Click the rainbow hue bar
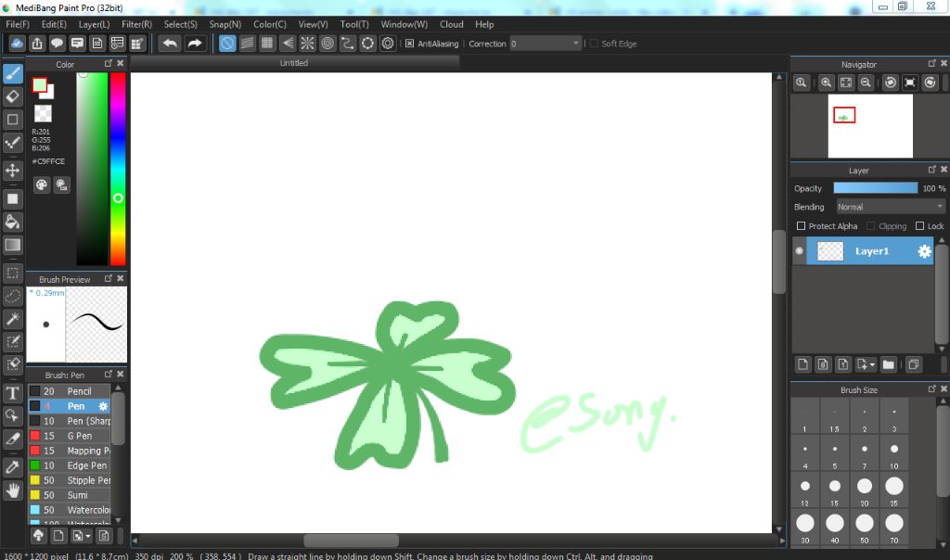Screen dimensions: 950x560 118,169
